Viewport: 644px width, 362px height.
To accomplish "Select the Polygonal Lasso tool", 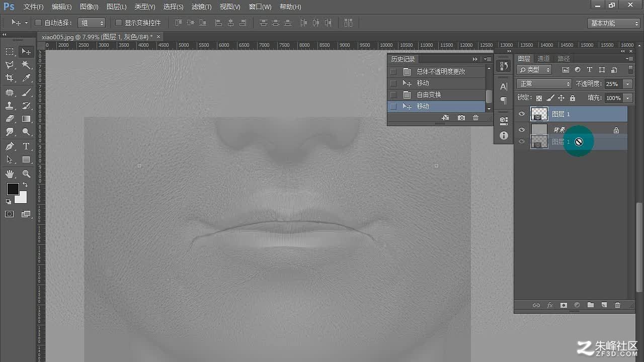I will (x=10, y=65).
